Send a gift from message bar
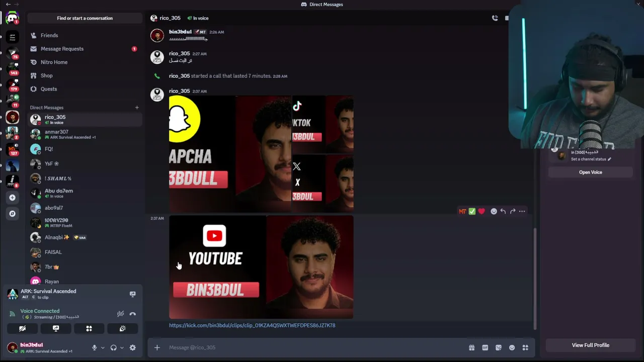Screen dimensions: 644x362 471,347
